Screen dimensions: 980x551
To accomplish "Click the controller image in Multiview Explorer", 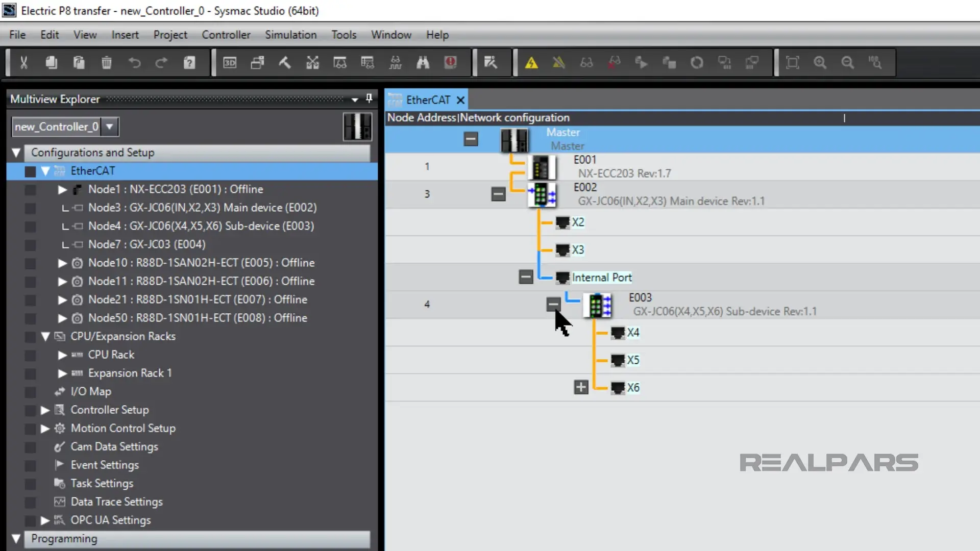I will click(x=357, y=127).
